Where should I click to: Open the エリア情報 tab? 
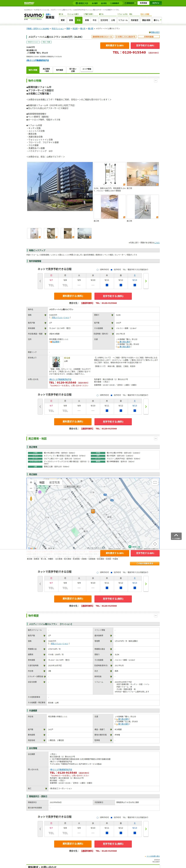click(87, 69)
